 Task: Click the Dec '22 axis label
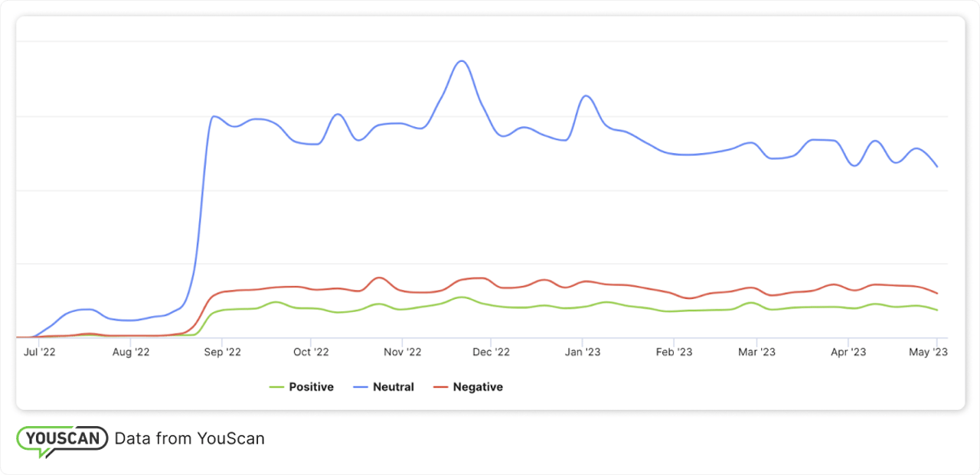pyautogui.click(x=492, y=352)
